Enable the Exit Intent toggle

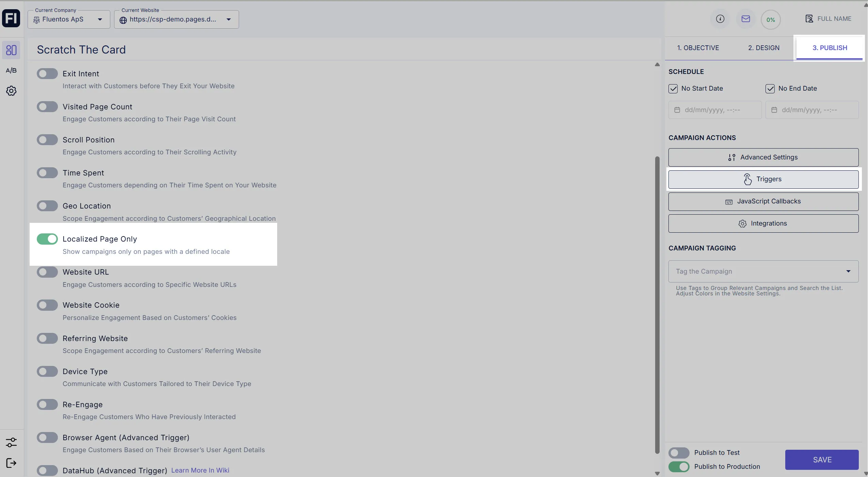[x=47, y=74]
